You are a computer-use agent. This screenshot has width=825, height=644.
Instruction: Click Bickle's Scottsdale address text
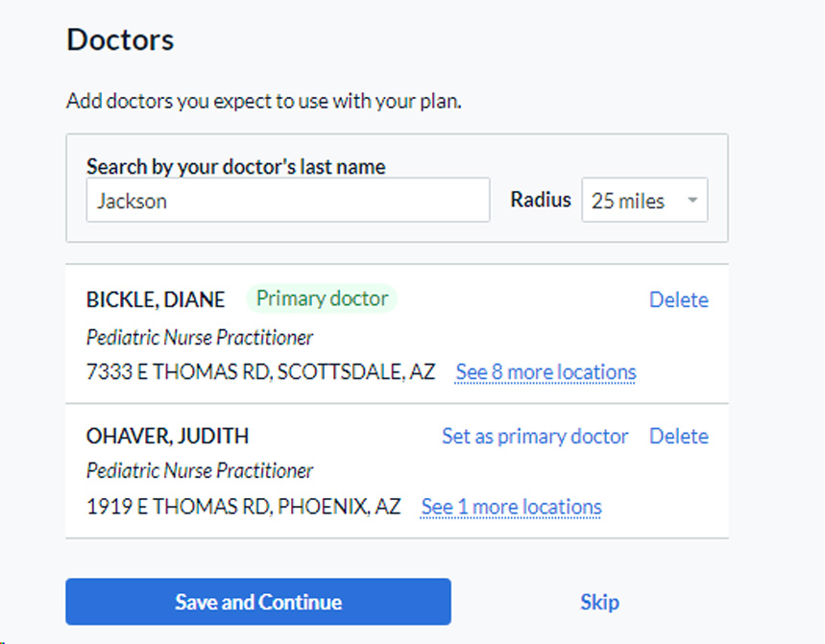point(260,372)
